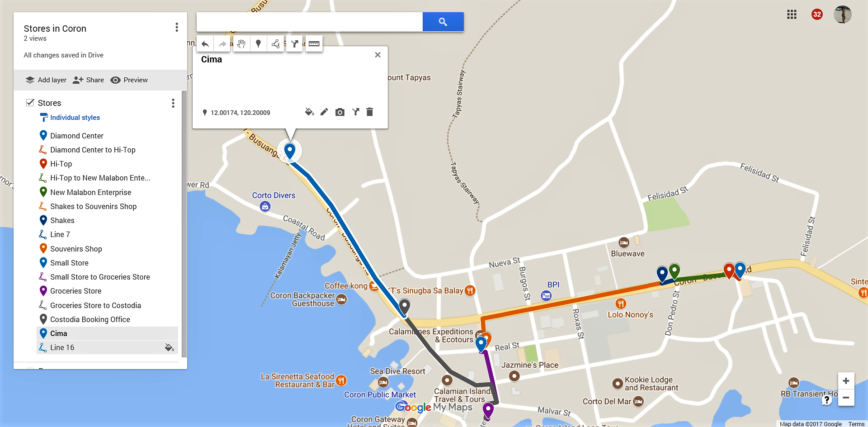The image size is (868, 427).
Task: Select the hand pan tool
Action: coord(241,44)
